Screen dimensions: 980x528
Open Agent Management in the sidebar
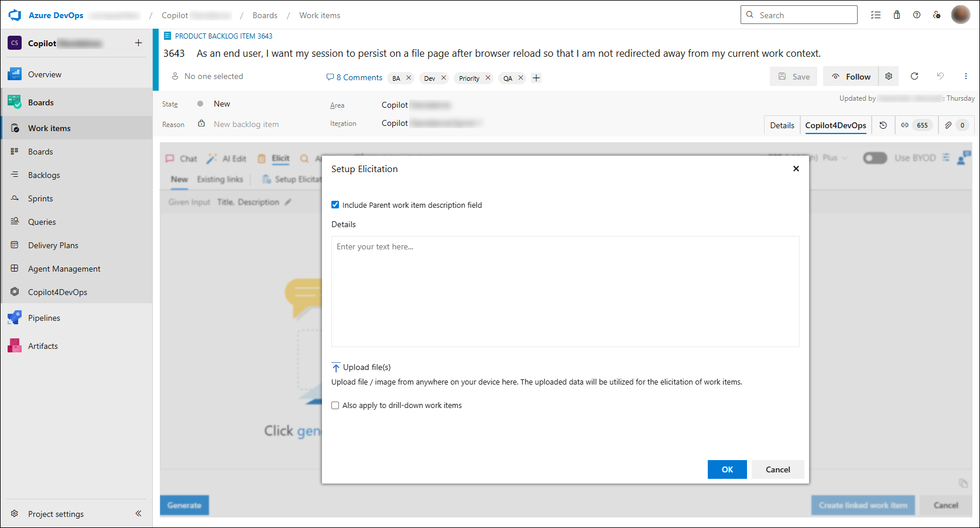[x=77, y=269]
